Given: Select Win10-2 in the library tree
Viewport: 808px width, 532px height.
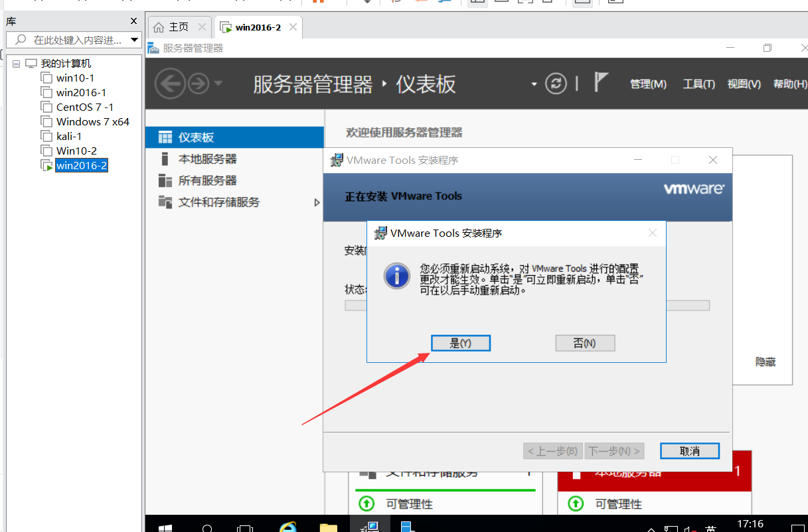Looking at the screenshot, I should [x=76, y=151].
